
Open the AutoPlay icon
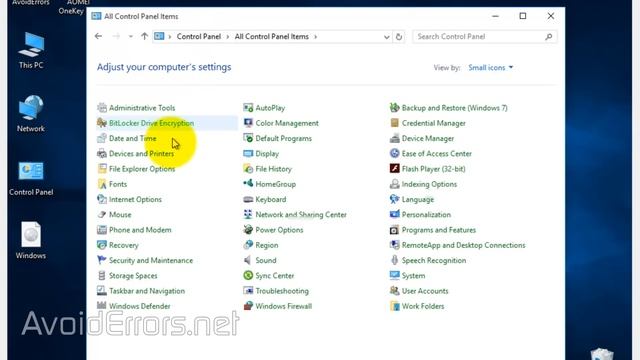pos(248,108)
